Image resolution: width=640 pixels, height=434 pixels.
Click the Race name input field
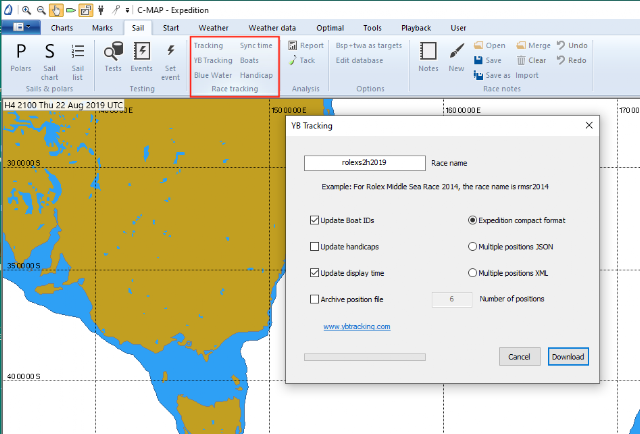[364, 162]
